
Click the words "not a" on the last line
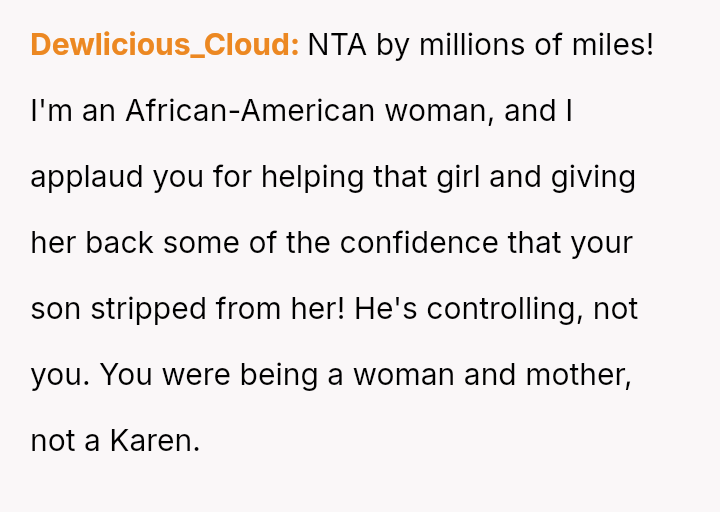coord(65,441)
